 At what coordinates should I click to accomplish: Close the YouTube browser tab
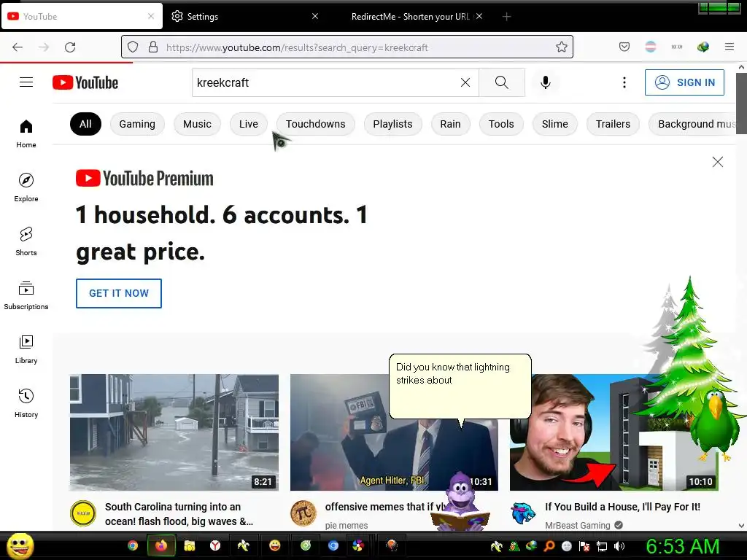151,16
